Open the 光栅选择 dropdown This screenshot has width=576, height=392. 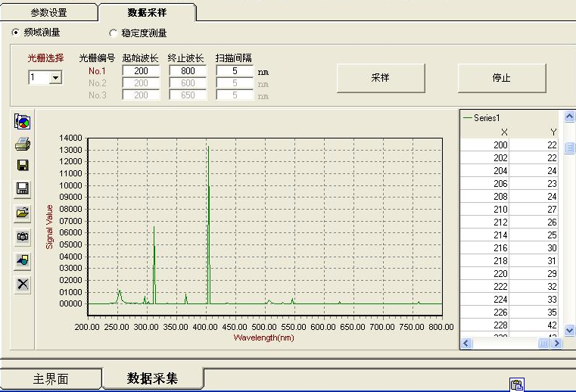pos(55,78)
